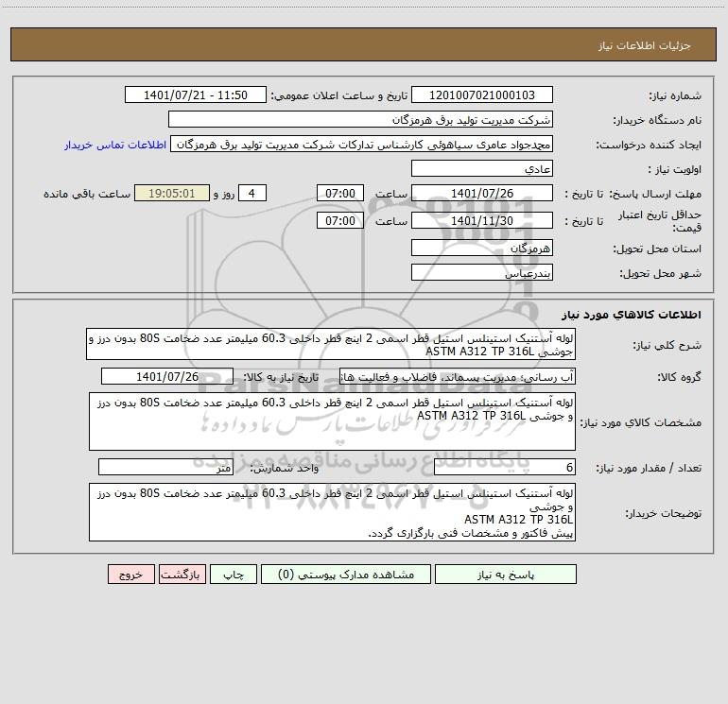This screenshot has width=728, height=704.
Task: Click the remaining time counter 19:05:01
Action: click(x=172, y=193)
